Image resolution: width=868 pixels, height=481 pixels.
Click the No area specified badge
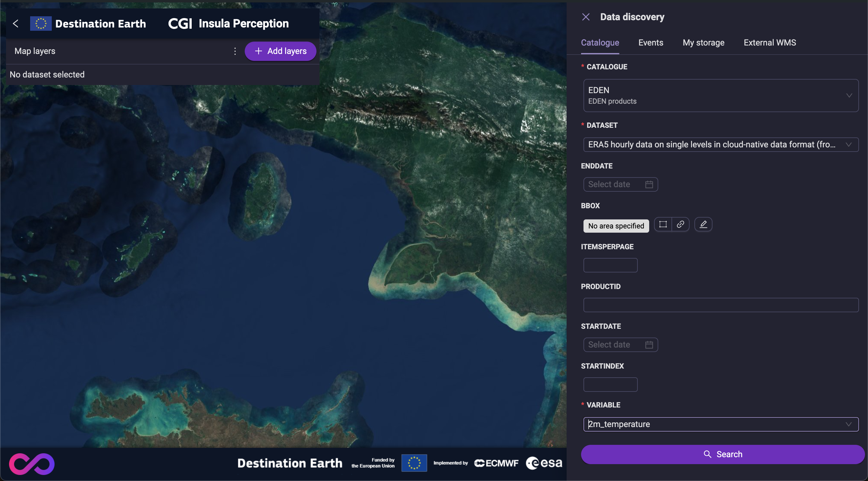[x=616, y=226]
